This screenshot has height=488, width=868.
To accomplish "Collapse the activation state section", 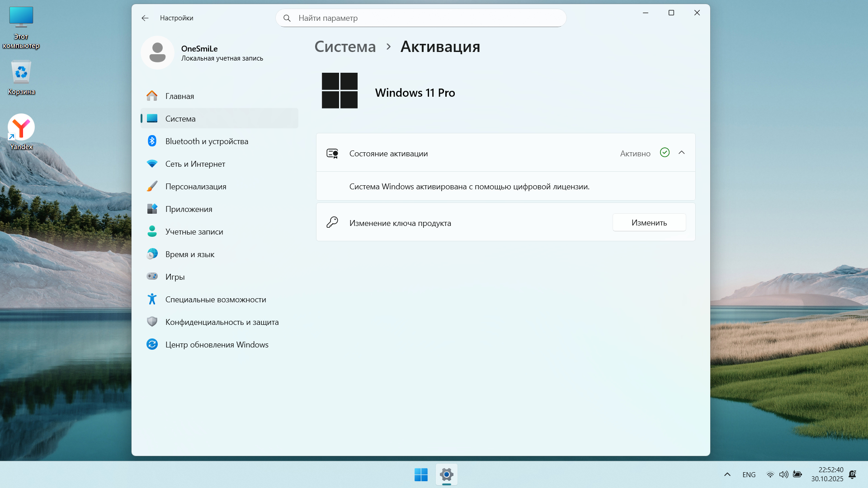I will tap(681, 153).
